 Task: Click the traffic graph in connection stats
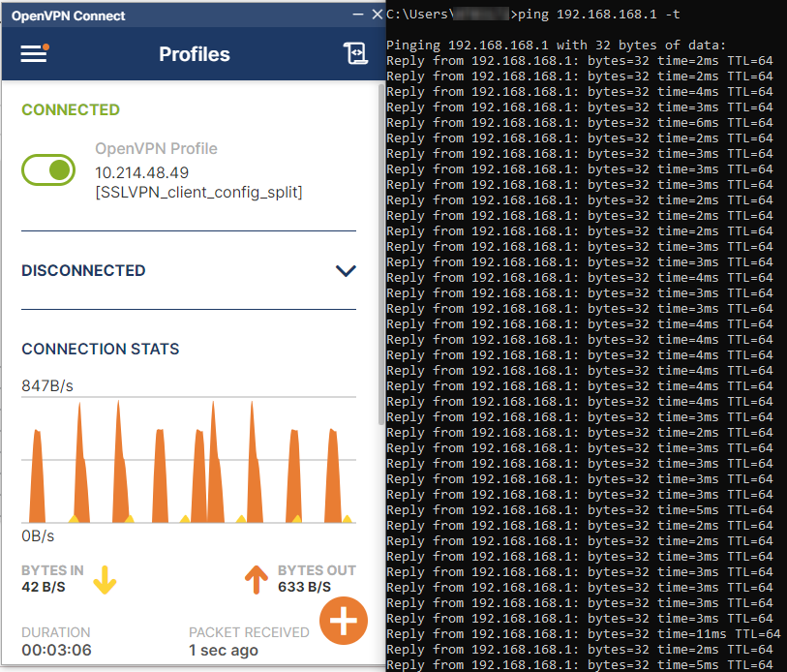(x=189, y=461)
